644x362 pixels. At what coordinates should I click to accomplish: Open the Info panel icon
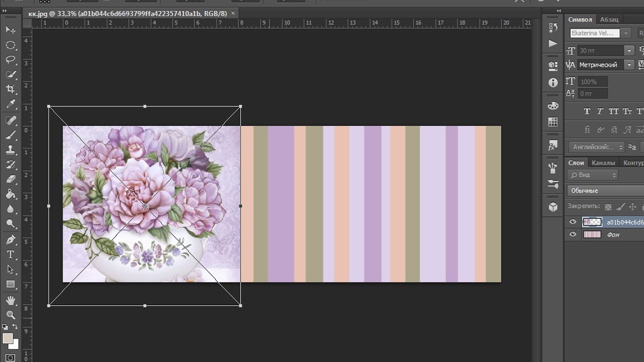(x=553, y=82)
